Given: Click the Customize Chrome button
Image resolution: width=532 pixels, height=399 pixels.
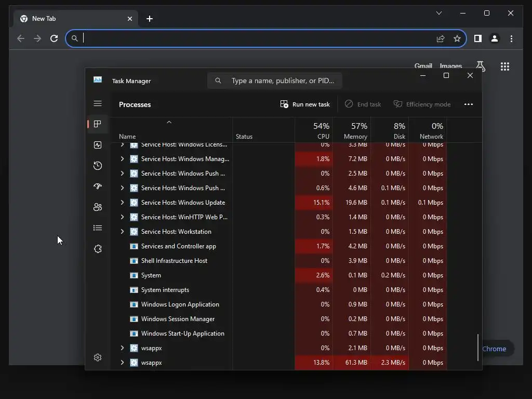Looking at the screenshot, I should click(497, 349).
